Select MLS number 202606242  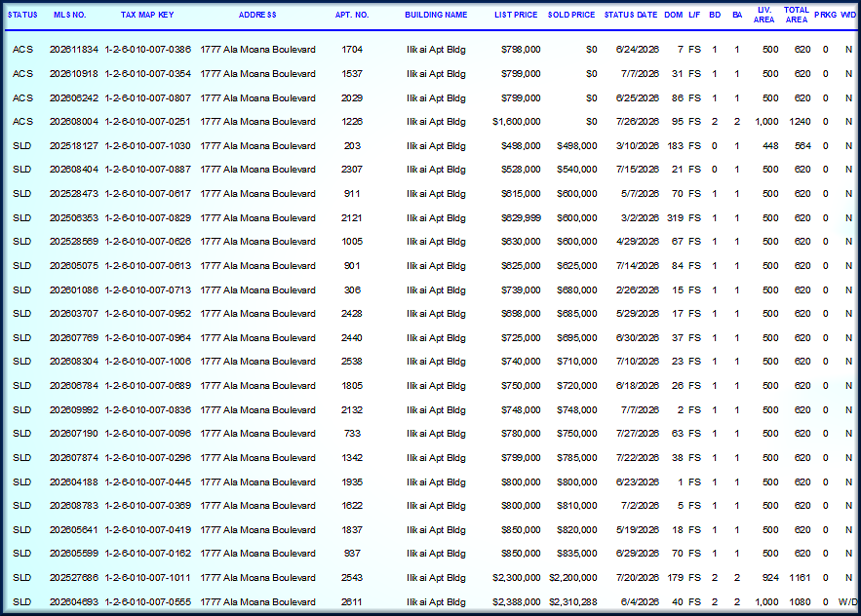[73, 98]
